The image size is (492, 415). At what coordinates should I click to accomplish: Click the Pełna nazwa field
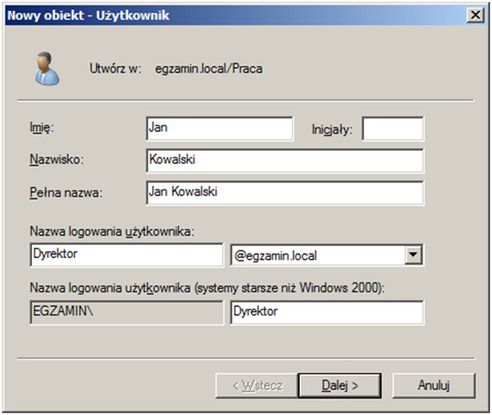(285, 193)
